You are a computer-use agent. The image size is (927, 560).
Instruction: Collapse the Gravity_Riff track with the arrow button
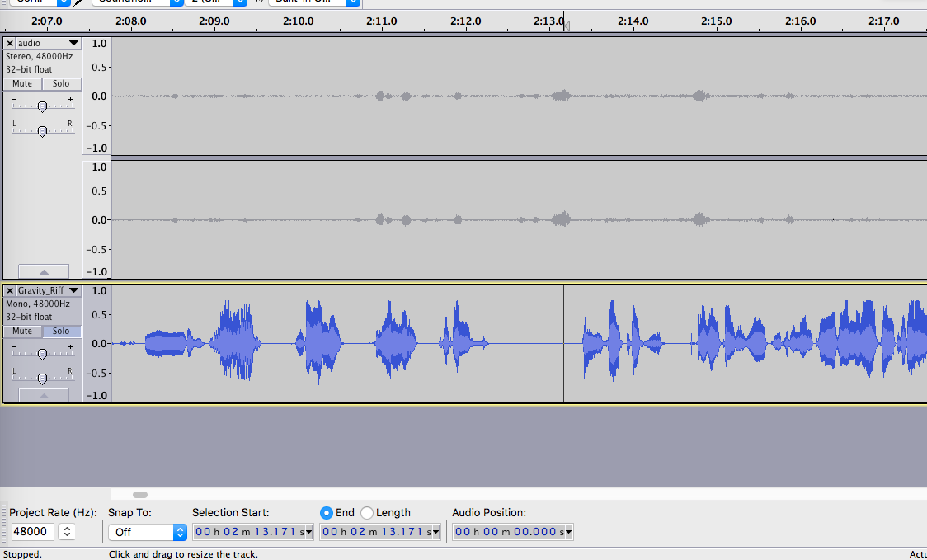[x=44, y=395]
